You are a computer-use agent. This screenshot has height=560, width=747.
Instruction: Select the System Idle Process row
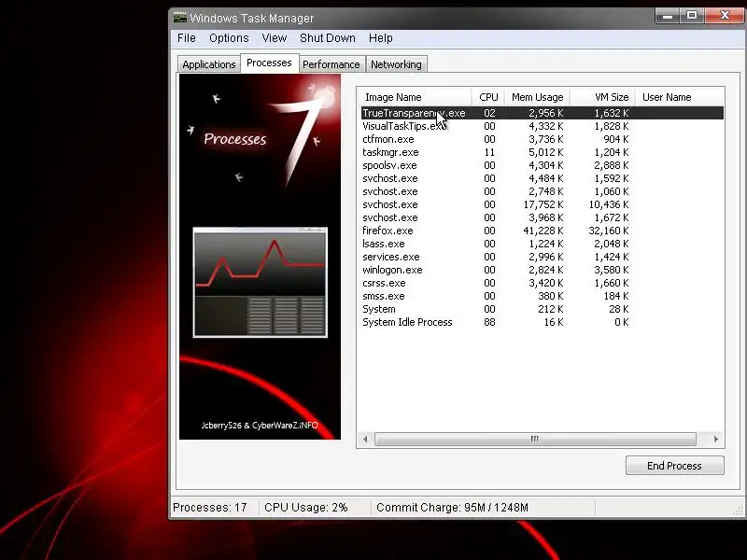tap(543, 322)
